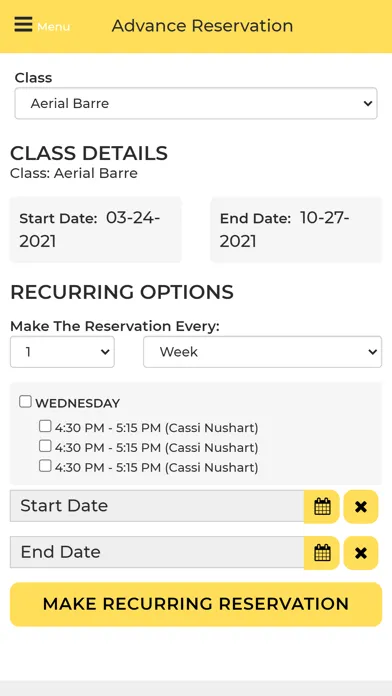Focus the Start Date input field
This screenshot has width=392, height=696.
click(x=157, y=506)
